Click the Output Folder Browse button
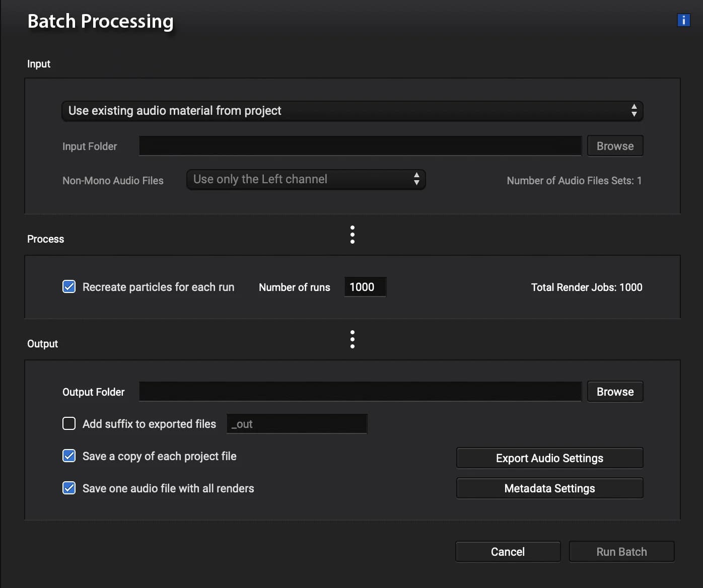The width and height of the screenshot is (703, 588). 615,392
